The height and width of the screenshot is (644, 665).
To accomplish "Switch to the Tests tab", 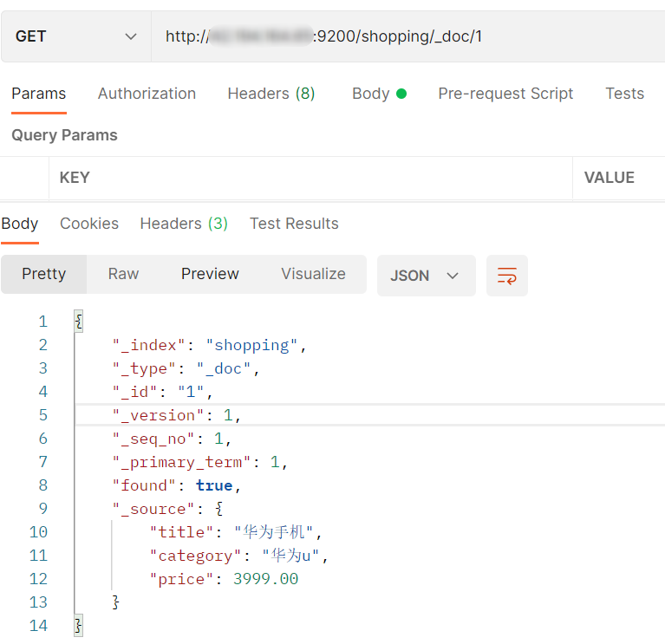I will pyautogui.click(x=624, y=94).
